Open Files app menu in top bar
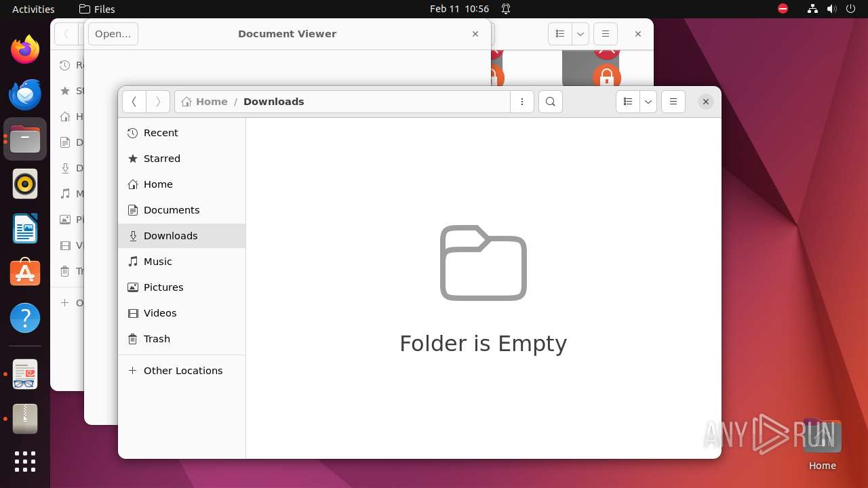868x488 pixels. (97, 9)
